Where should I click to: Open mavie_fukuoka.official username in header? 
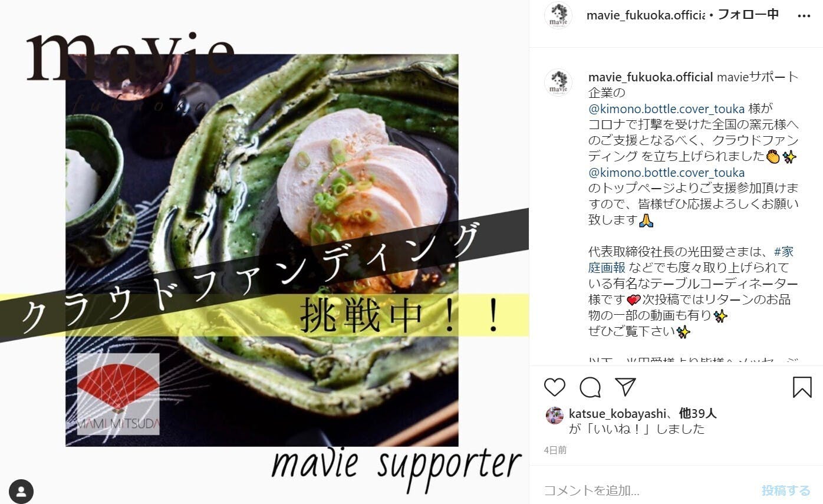coord(646,15)
